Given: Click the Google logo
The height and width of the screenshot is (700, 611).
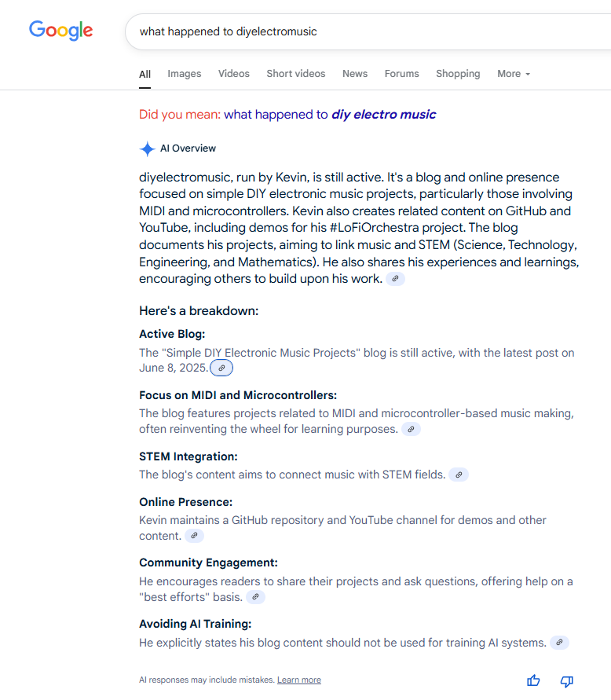Looking at the screenshot, I should pos(60,31).
